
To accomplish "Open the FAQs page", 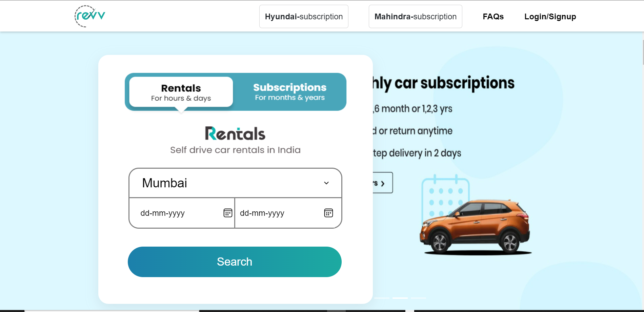I will [493, 16].
